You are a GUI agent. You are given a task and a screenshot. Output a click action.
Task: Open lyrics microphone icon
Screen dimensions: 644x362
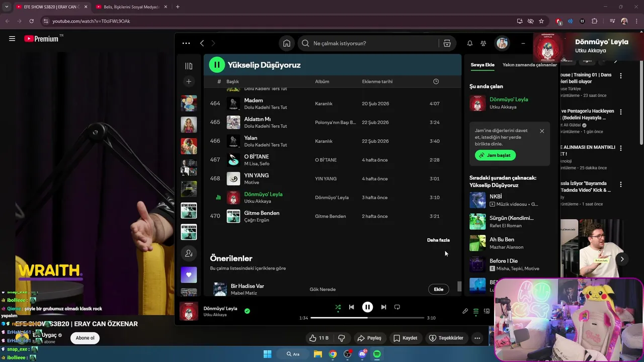pyautogui.click(x=465, y=311)
